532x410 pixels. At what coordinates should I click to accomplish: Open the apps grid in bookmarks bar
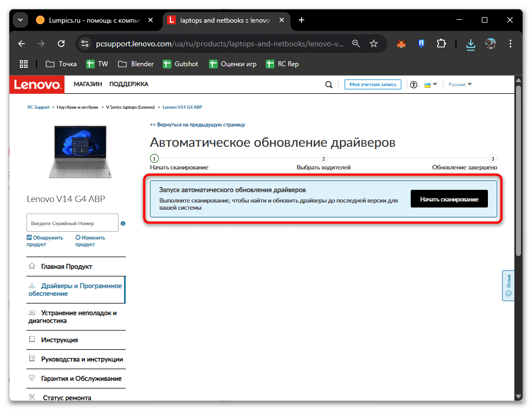(24, 64)
